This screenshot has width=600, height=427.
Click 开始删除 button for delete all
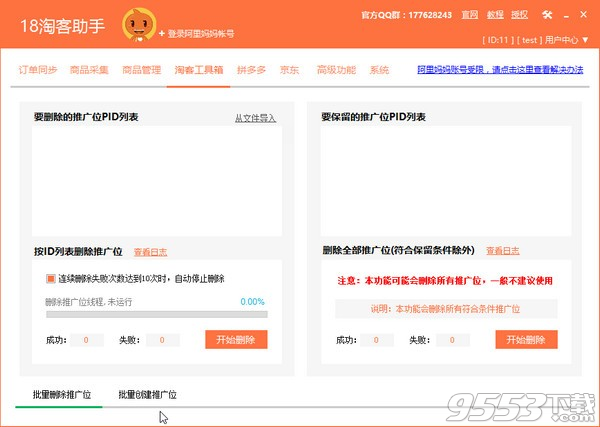527,339
